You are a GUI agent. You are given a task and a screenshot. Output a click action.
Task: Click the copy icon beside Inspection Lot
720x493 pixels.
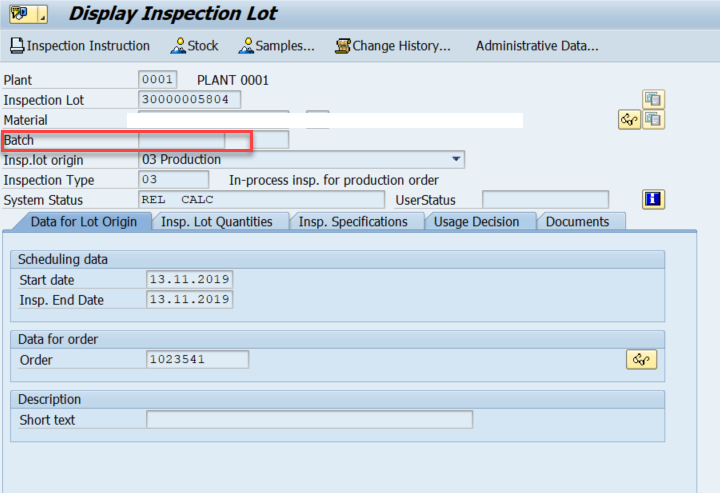pyautogui.click(x=653, y=99)
